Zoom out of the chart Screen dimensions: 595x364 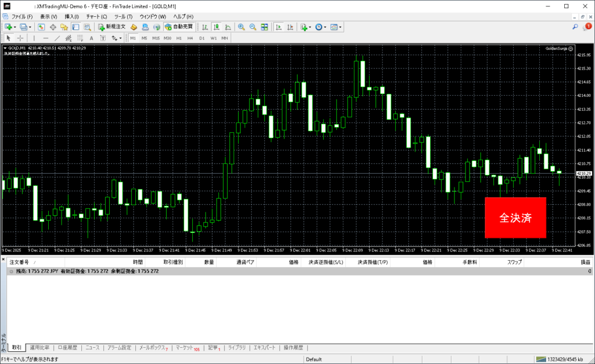click(x=253, y=27)
